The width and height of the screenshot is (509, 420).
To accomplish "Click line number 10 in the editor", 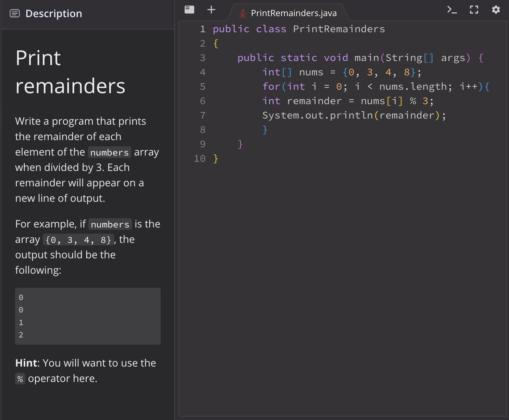I will coord(200,158).
